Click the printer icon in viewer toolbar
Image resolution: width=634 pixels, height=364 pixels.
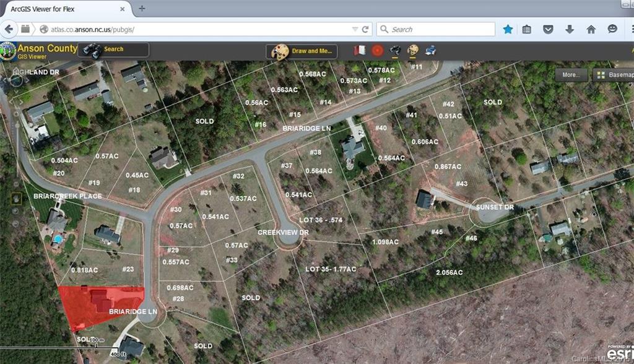tap(431, 50)
